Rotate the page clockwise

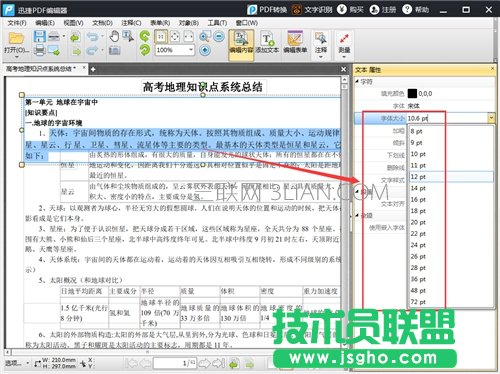[145, 50]
